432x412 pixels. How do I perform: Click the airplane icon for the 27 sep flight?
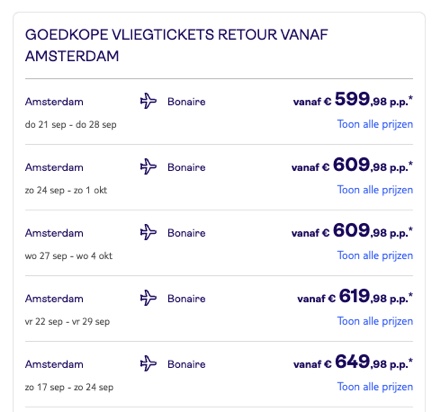click(148, 232)
